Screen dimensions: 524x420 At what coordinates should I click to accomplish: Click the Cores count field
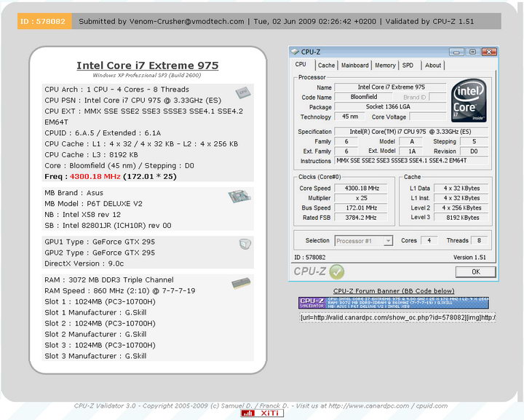tap(429, 241)
